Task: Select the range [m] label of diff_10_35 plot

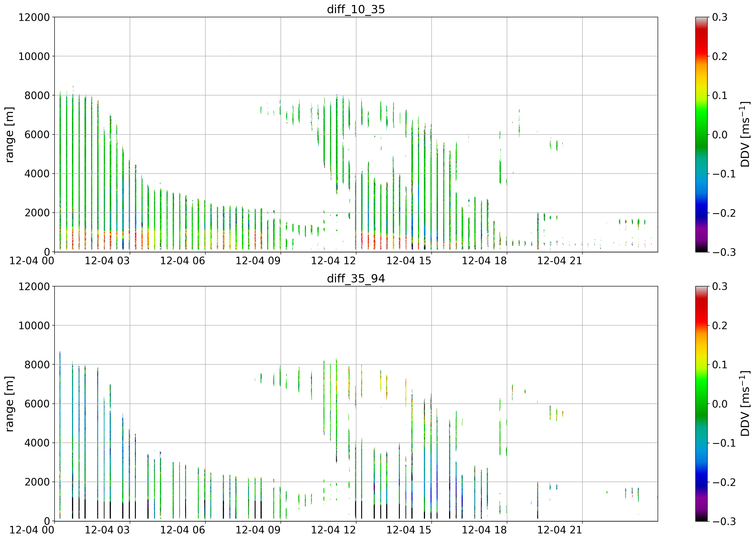Action: pos(10,135)
